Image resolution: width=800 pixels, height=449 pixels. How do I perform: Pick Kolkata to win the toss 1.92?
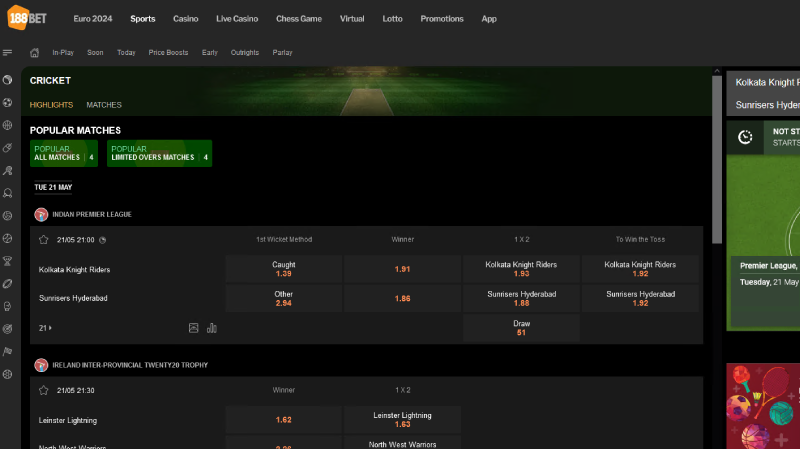click(640, 269)
